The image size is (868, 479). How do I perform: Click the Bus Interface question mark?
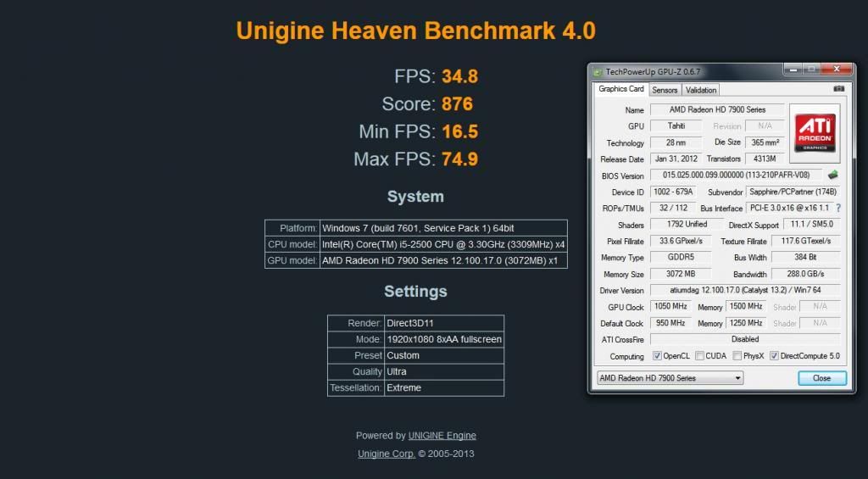pos(838,209)
